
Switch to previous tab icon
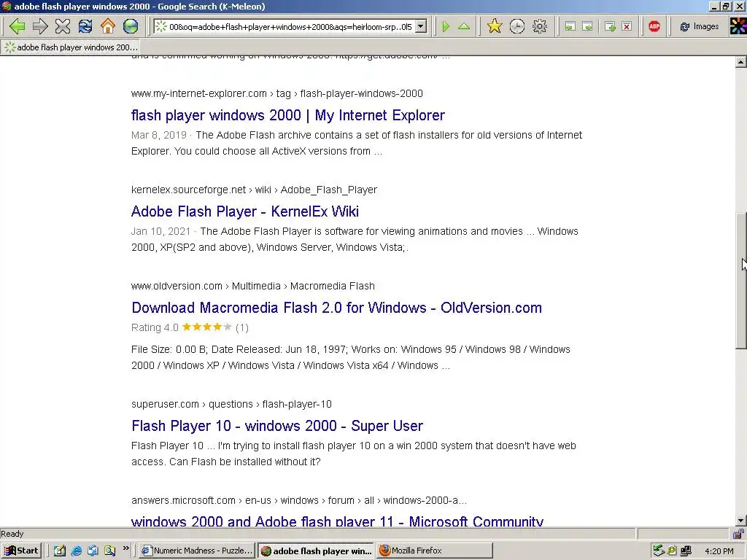(x=570, y=27)
